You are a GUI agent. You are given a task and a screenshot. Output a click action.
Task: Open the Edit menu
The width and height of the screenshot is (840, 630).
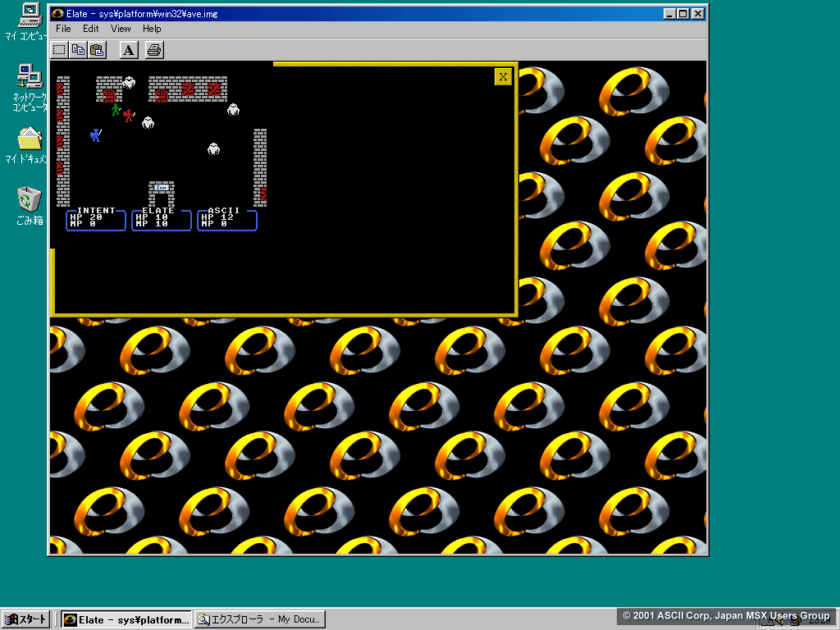click(x=90, y=29)
